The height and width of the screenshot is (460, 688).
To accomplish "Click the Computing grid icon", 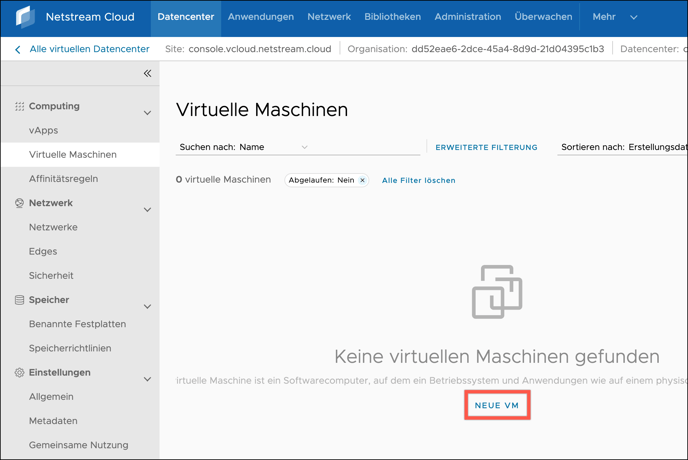I will pos(19,106).
